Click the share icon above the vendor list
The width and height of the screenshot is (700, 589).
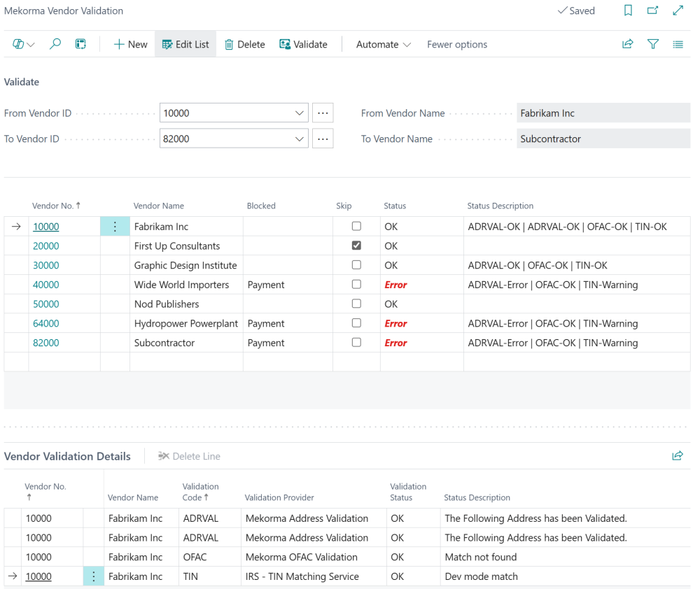tap(628, 43)
